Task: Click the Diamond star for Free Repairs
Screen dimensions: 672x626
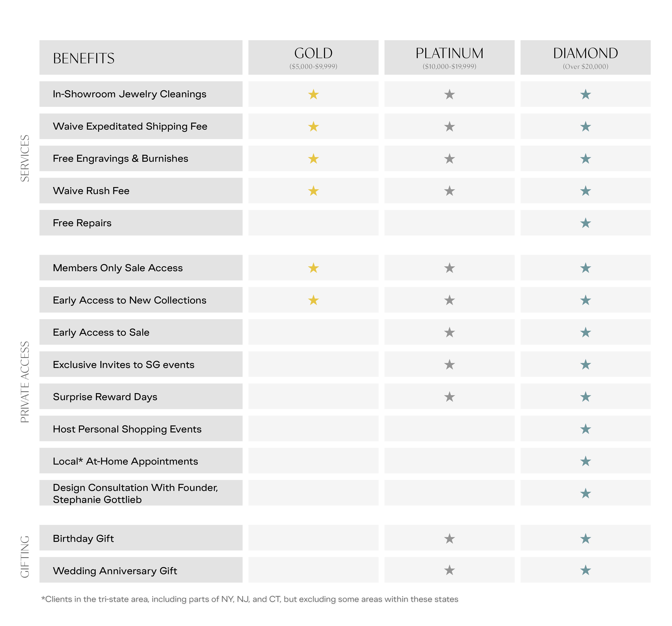Action: 585,223
